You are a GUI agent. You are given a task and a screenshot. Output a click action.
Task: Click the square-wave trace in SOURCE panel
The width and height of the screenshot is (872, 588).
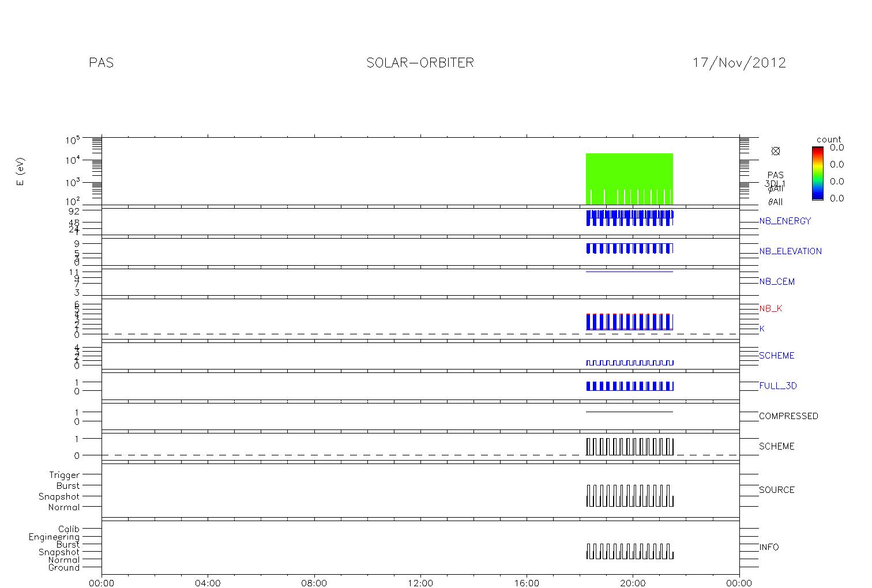pos(630,496)
